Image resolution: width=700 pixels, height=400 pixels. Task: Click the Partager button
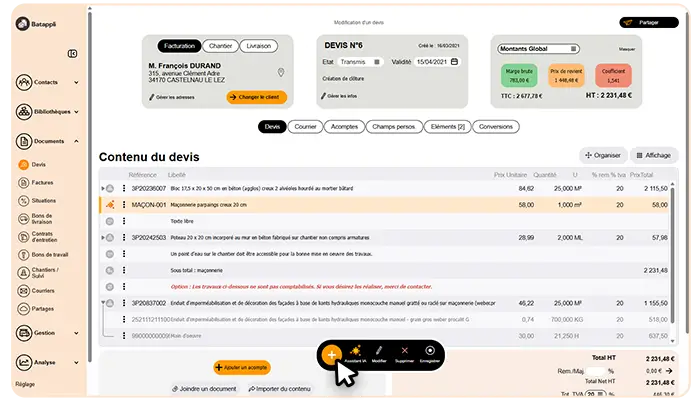(649, 22)
